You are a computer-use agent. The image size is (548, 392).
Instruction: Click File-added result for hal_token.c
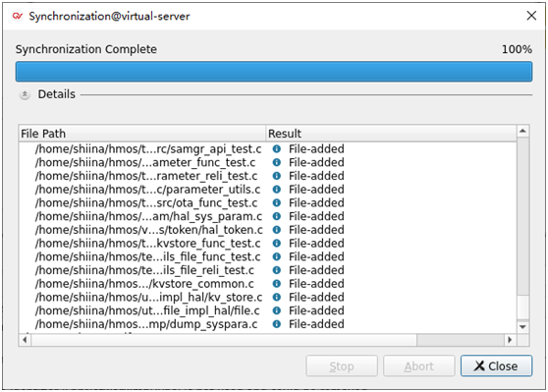(316, 230)
